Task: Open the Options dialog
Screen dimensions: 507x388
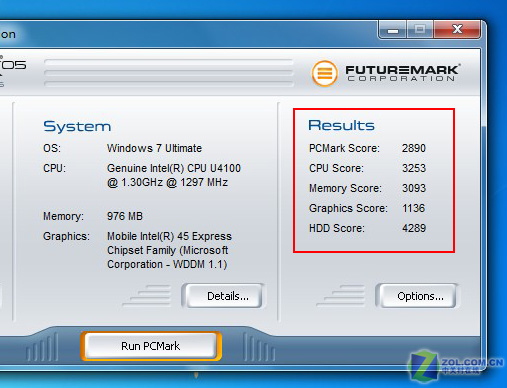Action: (417, 296)
